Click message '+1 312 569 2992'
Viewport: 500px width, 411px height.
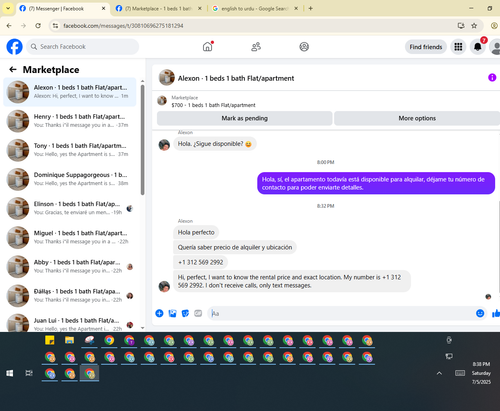(x=200, y=262)
